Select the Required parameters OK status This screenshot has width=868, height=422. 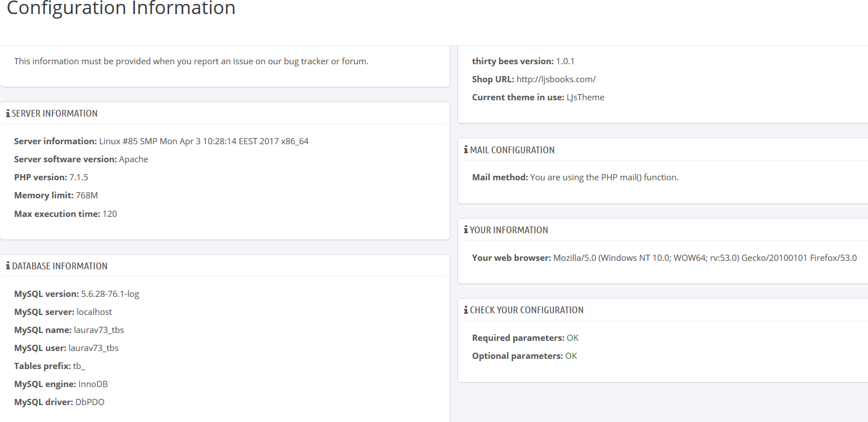tap(572, 338)
